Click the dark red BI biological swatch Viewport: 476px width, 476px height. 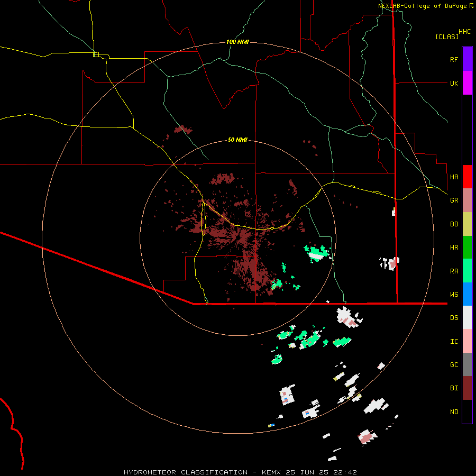click(467, 388)
